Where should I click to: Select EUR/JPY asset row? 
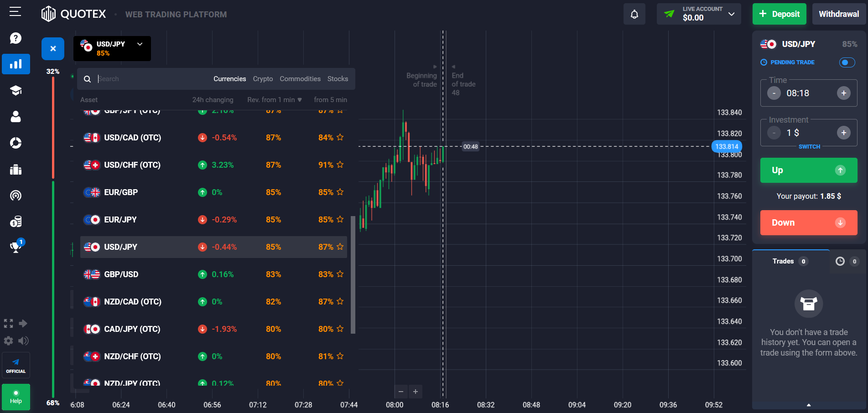pyautogui.click(x=213, y=220)
